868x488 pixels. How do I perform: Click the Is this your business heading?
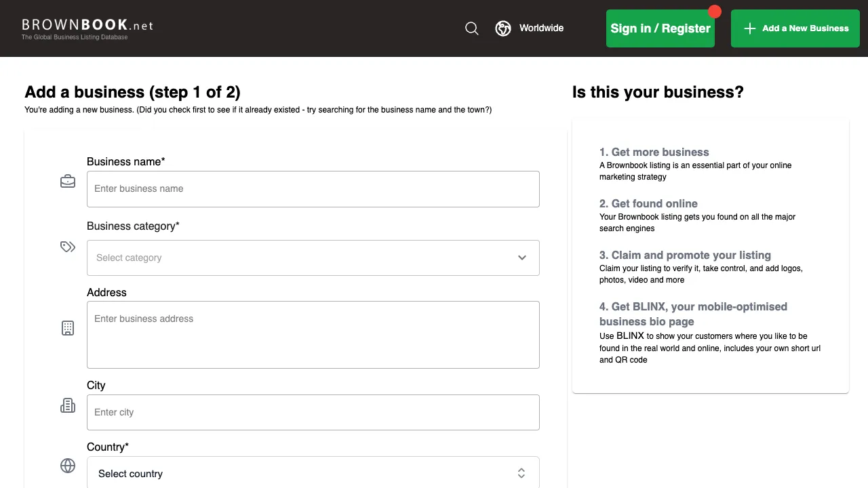tap(658, 92)
